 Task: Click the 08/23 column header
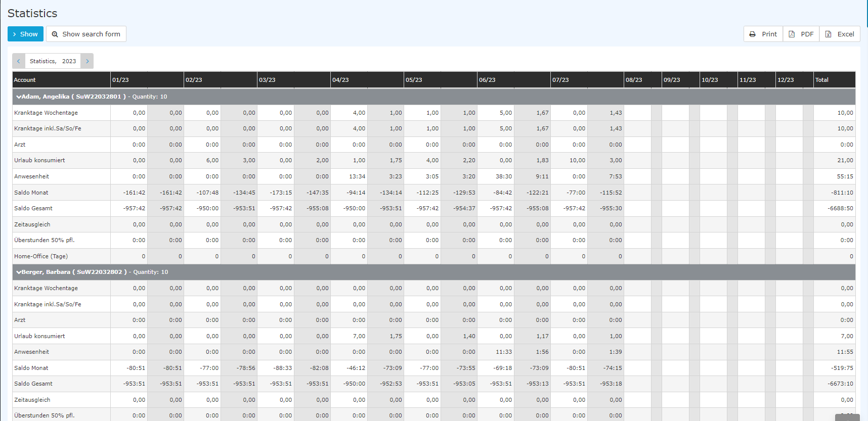pos(643,80)
